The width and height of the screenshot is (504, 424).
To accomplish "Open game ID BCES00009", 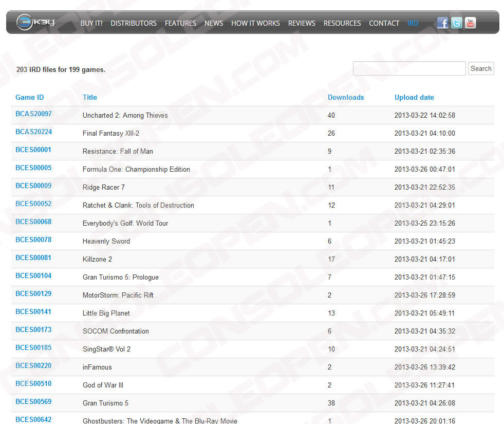I will [x=33, y=186].
